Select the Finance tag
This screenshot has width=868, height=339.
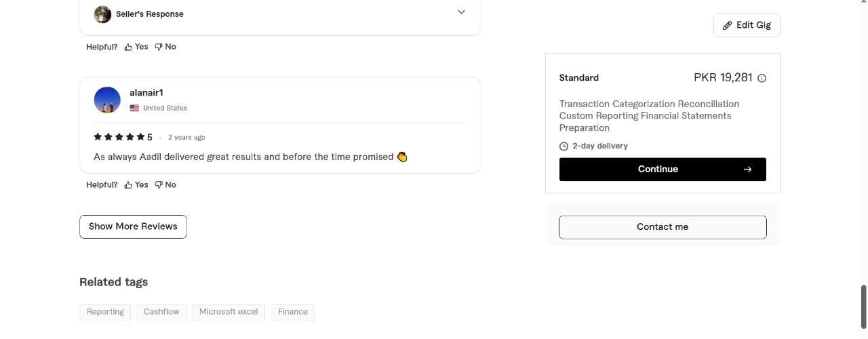pyautogui.click(x=293, y=312)
